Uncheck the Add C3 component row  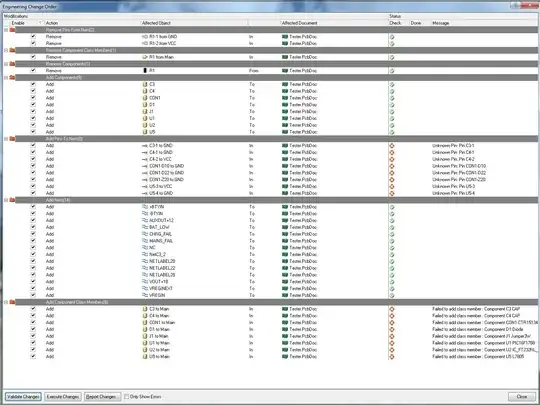coord(33,84)
